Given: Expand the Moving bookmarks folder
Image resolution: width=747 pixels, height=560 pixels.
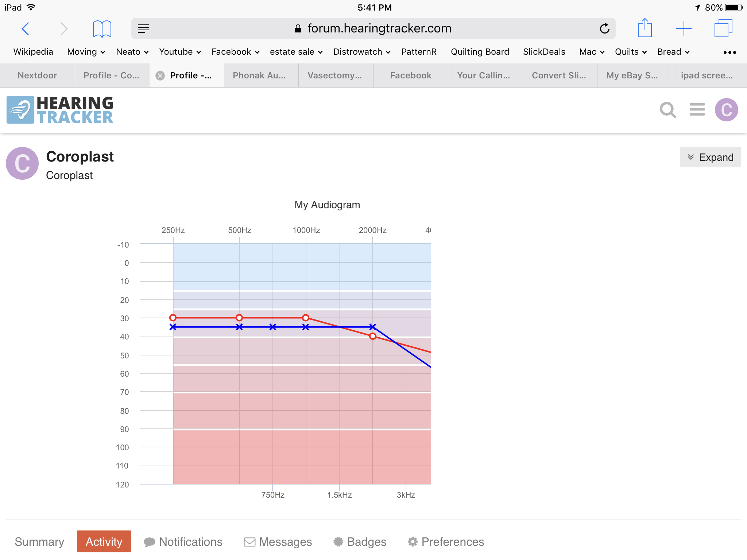Looking at the screenshot, I should 86,52.
